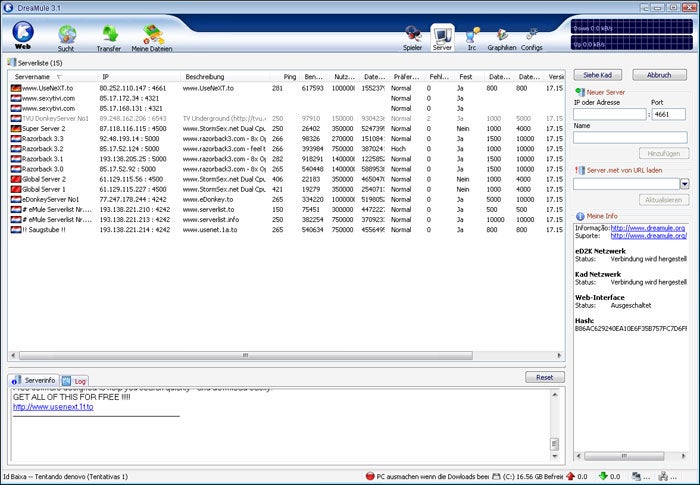Select TVU DonkeyServer No1 row
This screenshot has width=700, height=485.
point(286,119)
